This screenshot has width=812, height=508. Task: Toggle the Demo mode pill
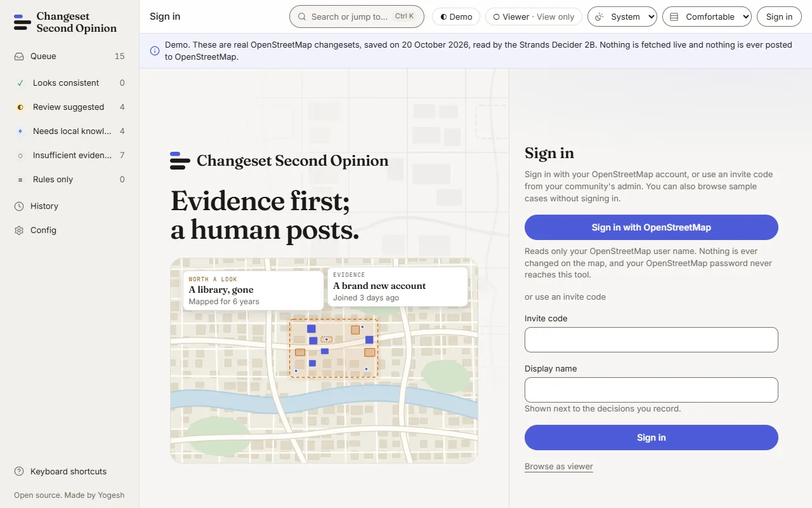point(456,17)
